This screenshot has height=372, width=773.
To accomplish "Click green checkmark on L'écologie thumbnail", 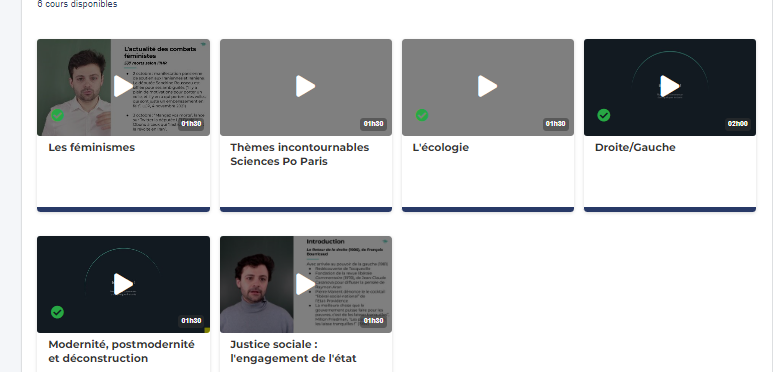I will (x=422, y=115).
